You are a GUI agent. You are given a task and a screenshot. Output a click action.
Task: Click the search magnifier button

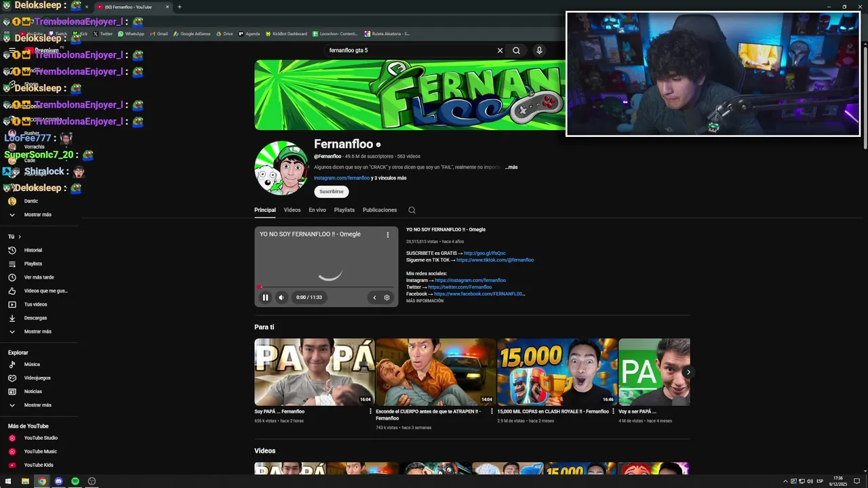pos(516,50)
